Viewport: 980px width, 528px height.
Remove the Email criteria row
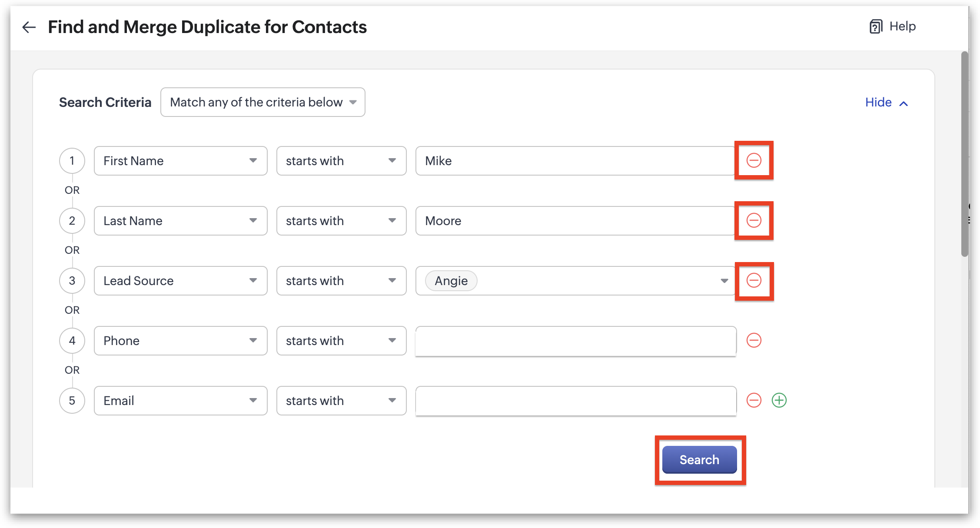point(754,400)
